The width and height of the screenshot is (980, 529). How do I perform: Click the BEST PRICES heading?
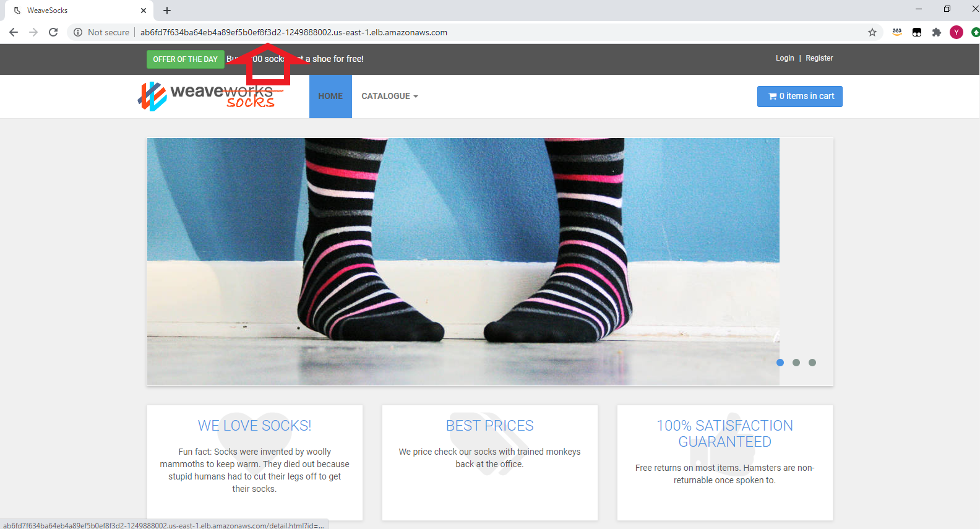coord(489,426)
